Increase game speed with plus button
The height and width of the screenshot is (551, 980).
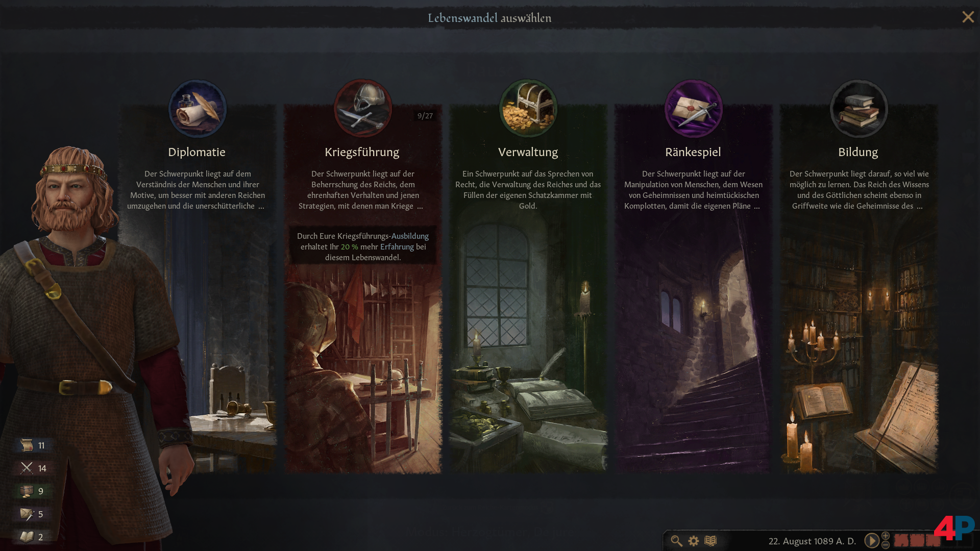coord(886,536)
